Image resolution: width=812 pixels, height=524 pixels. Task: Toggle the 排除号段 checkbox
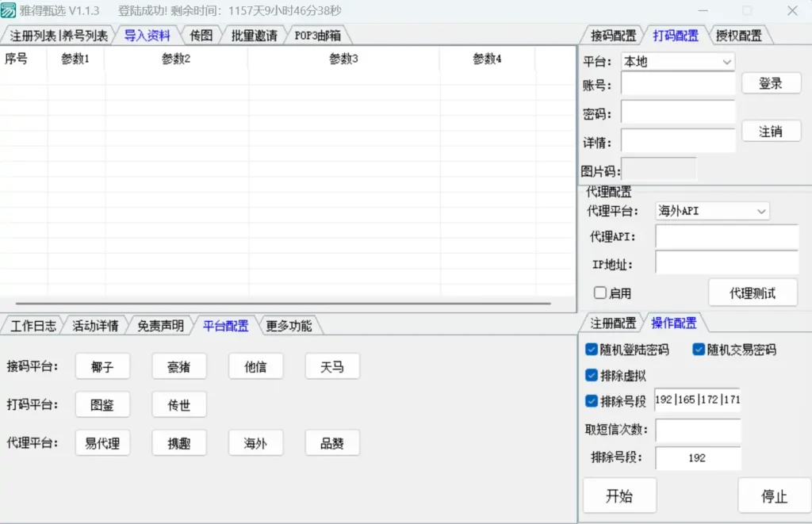592,401
